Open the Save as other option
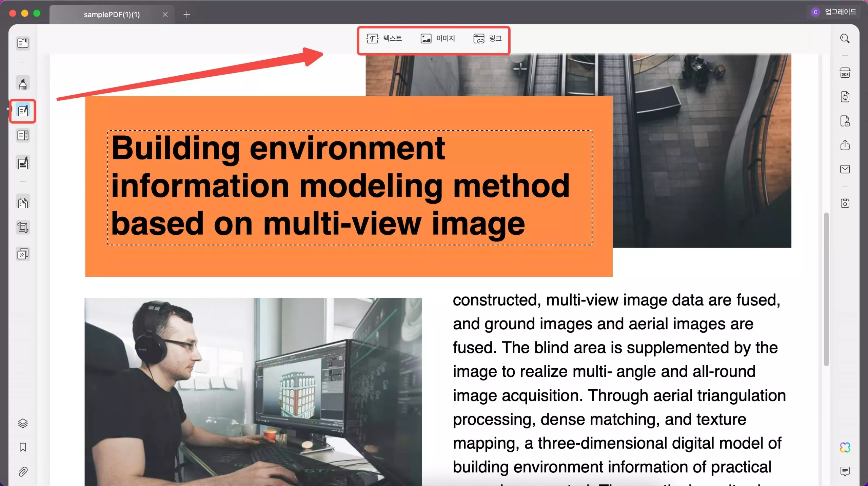The image size is (868, 486). pos(845,203)
